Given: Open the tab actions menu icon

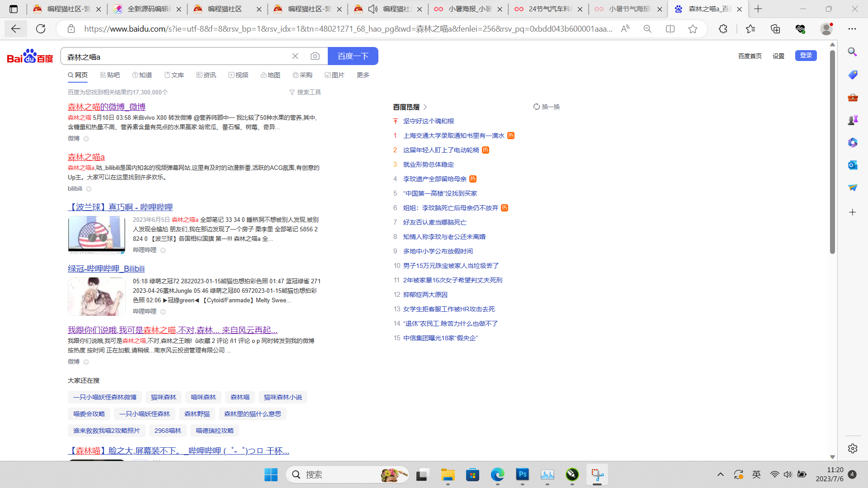Looking at the screenshot, I should click(x=14, y=9).
